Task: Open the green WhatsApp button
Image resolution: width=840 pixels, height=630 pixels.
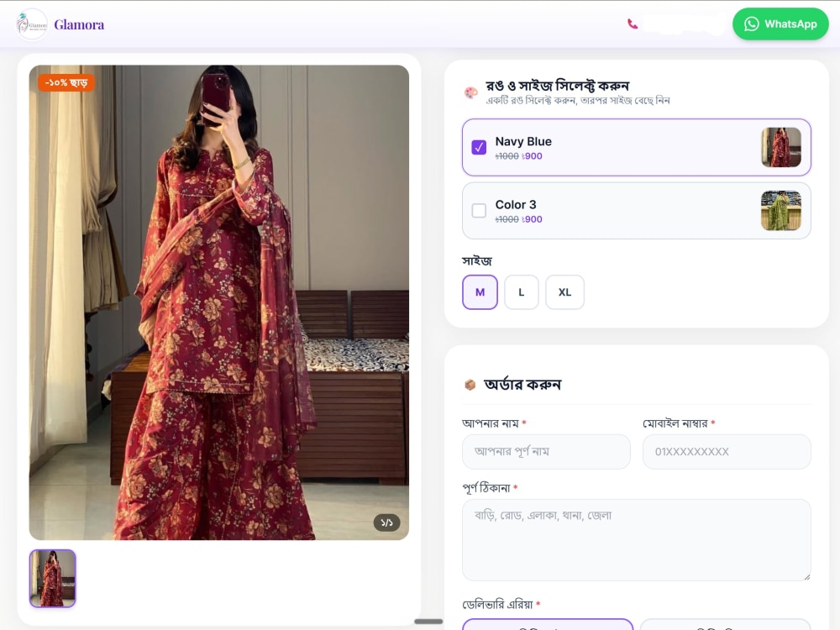Action: 780,24
